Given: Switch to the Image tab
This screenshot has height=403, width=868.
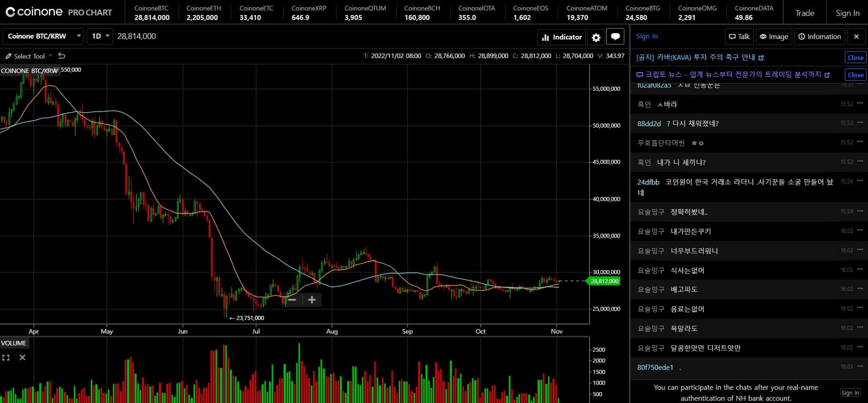Looking at the screenshot, I should point(774,37).
